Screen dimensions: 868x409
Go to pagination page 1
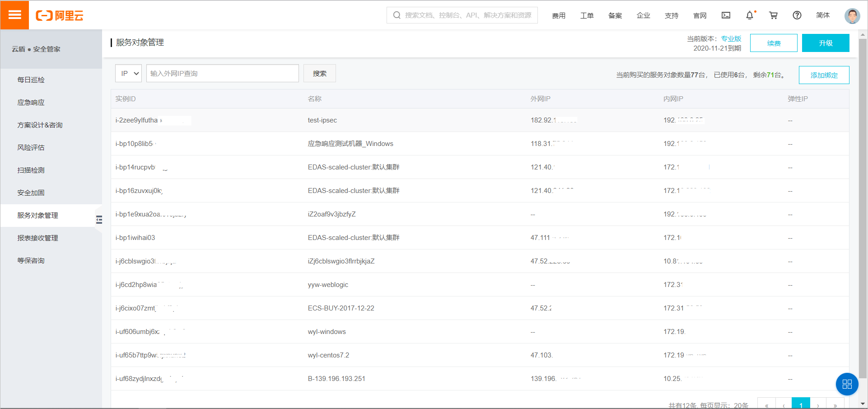pos(801,404)
